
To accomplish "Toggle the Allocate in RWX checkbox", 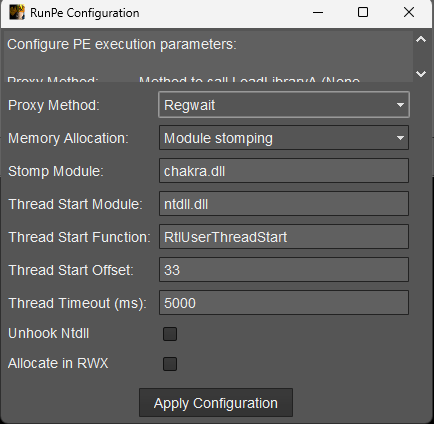I will pos(170,364).
